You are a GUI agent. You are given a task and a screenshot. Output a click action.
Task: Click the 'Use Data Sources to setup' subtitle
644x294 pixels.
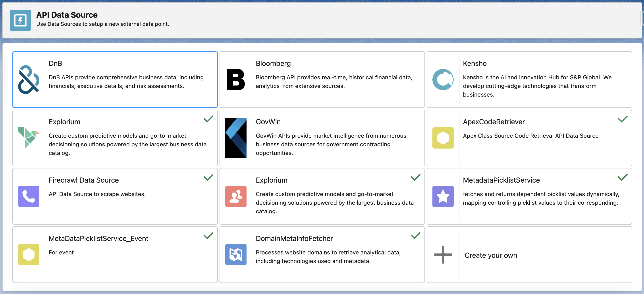[103, 24]
